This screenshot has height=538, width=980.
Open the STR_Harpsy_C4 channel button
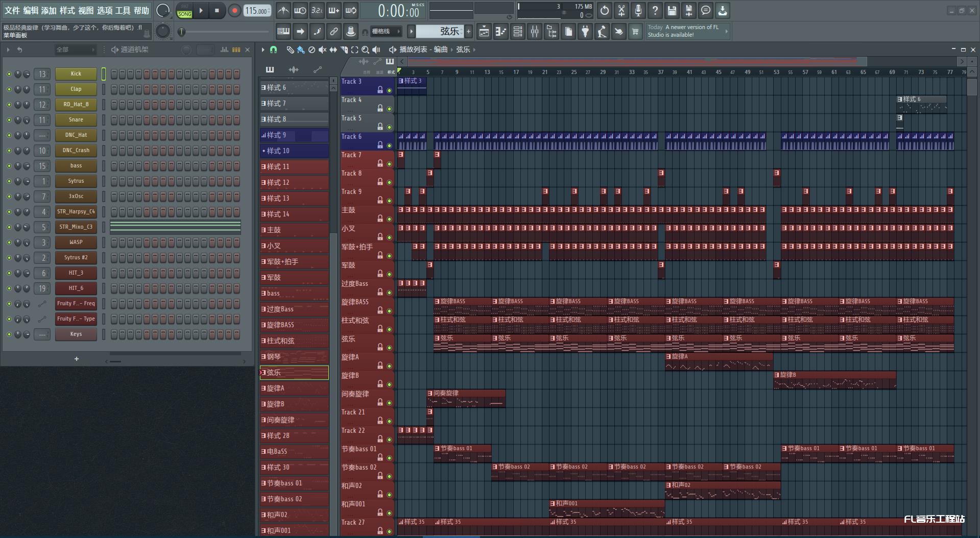pos(76,212)
